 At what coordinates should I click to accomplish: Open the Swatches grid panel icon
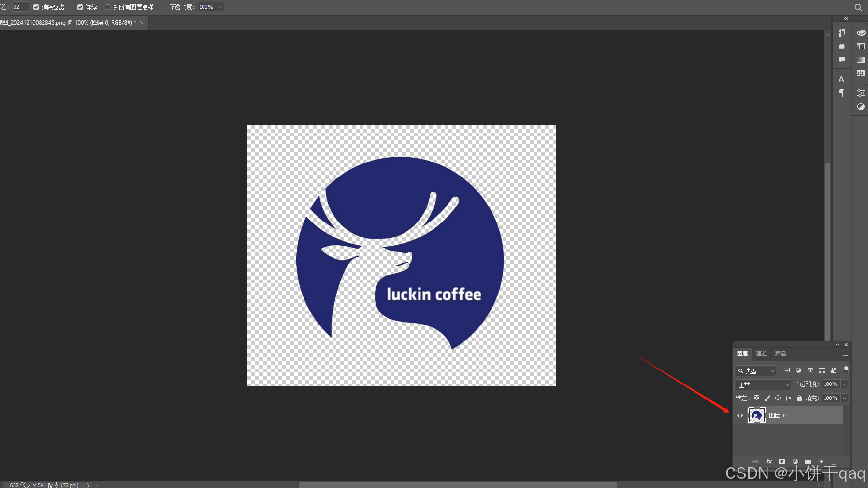click(x=861, y=46)
